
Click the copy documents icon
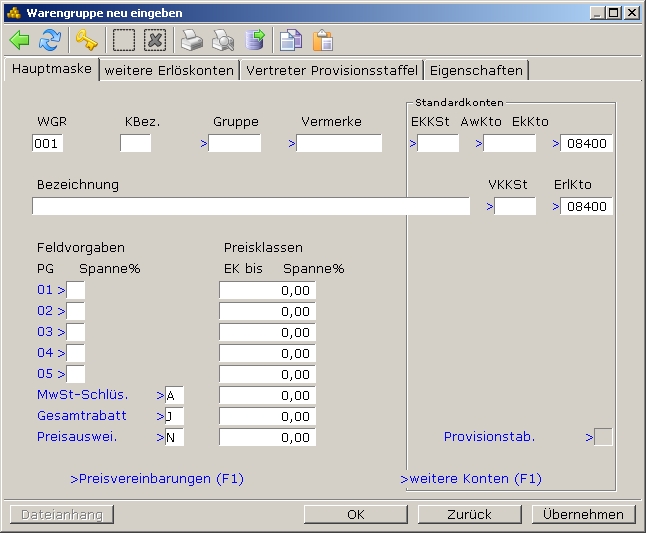290,40
